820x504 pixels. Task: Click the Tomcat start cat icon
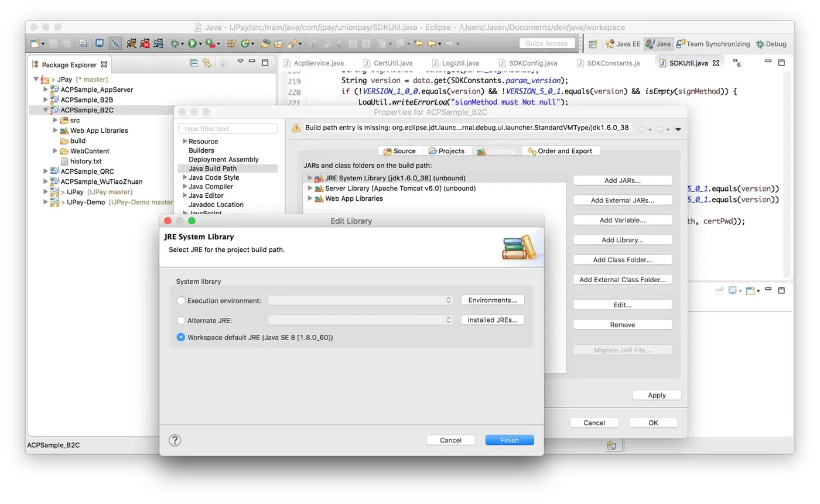pyautogui.click(x=132, y=43)
